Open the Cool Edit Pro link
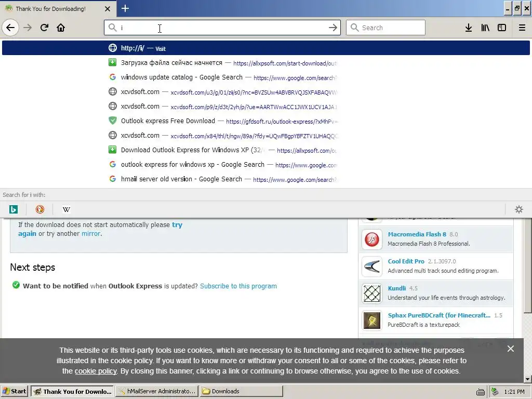 (x=406, y=261)
